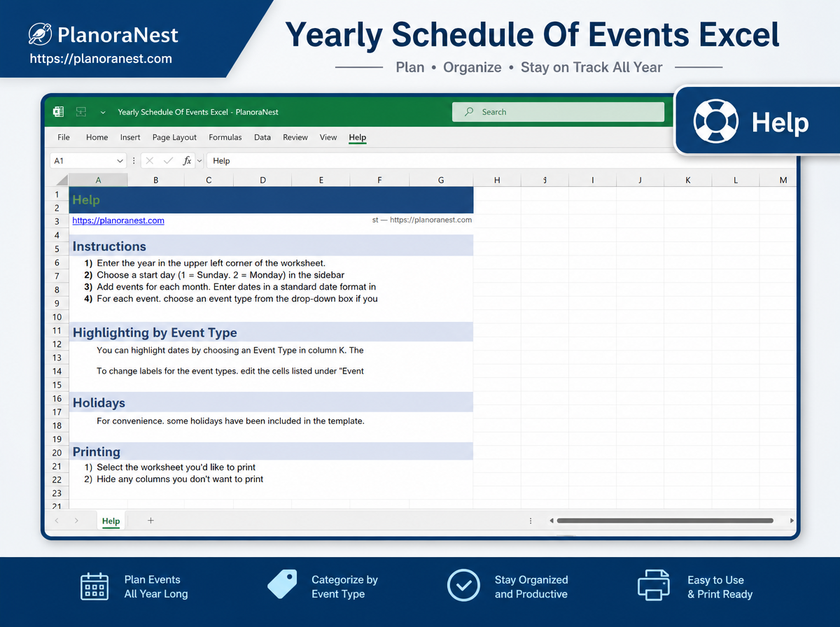The image size is (840, 627).
Task: Select row 5 header
Action: 57,248
